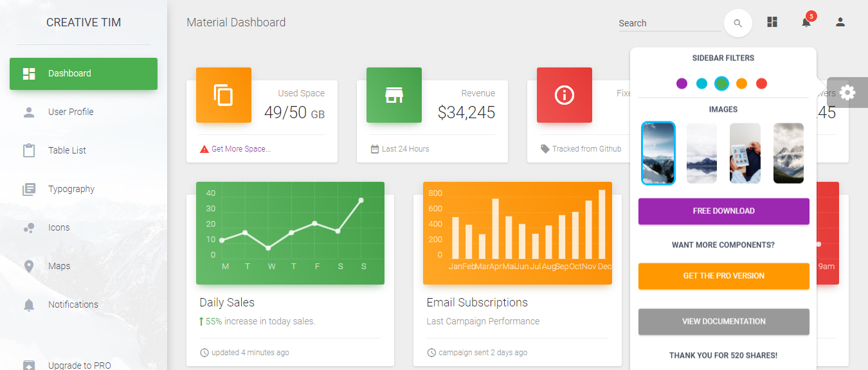Open the Maps page
Viewport: 868px width, 370px height.
click(84, 266)
